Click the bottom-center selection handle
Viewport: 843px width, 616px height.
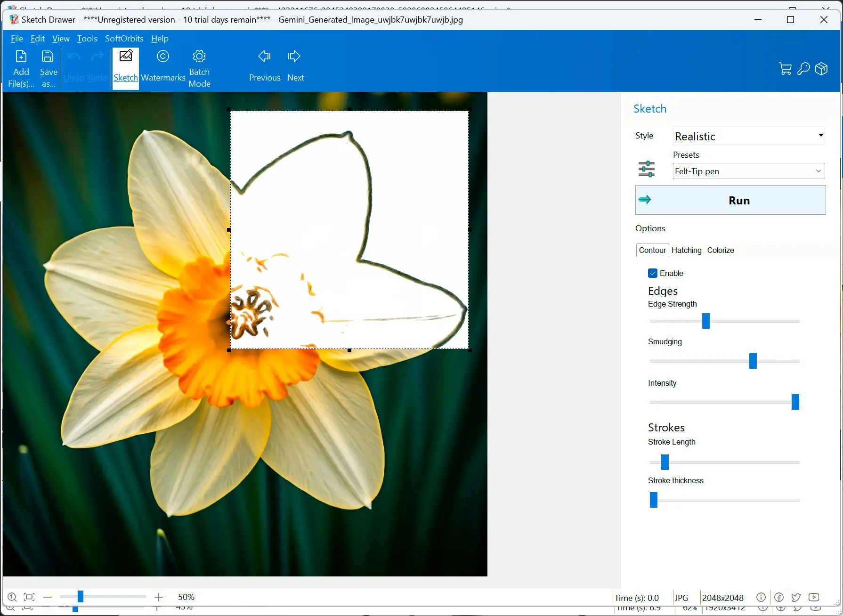349,350
